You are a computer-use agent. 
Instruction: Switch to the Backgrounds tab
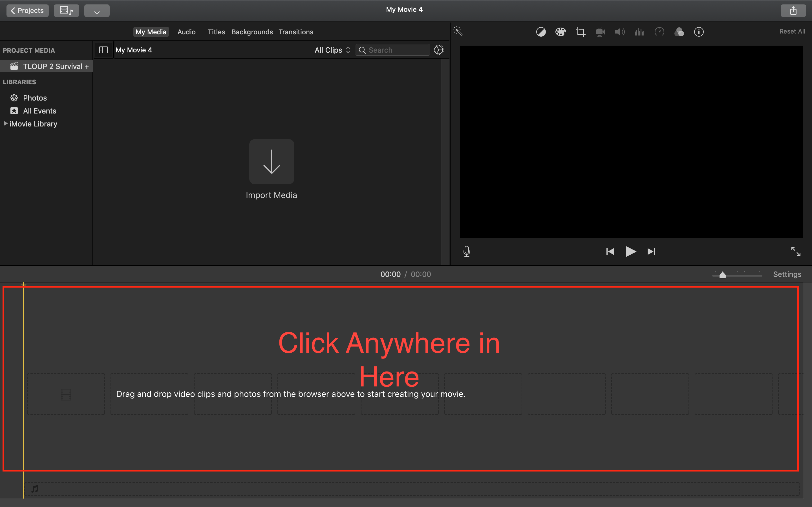click(x=252, y=32)
